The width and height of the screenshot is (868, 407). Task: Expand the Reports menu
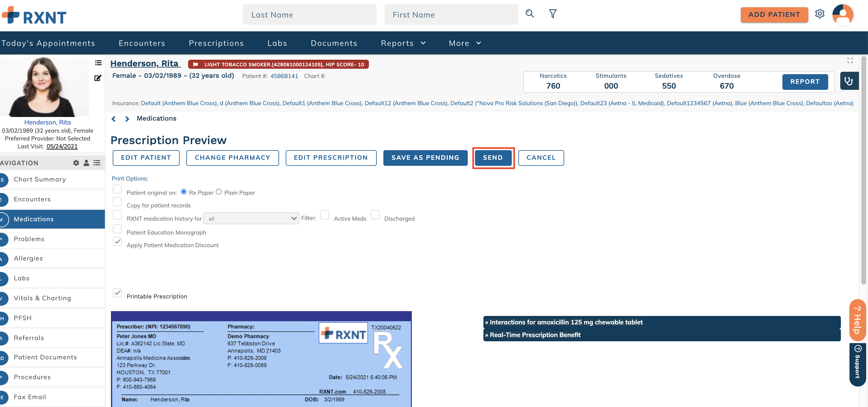[x=403, y=43]
